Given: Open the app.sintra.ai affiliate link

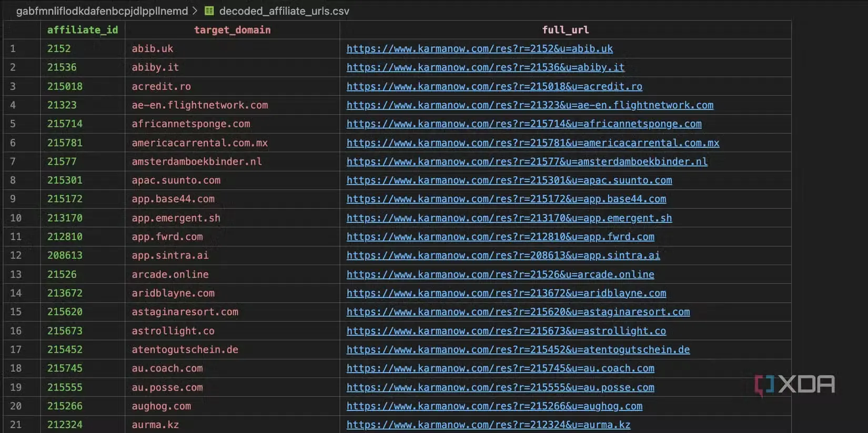Looking at the screenshot, I should tap(503, 255).
